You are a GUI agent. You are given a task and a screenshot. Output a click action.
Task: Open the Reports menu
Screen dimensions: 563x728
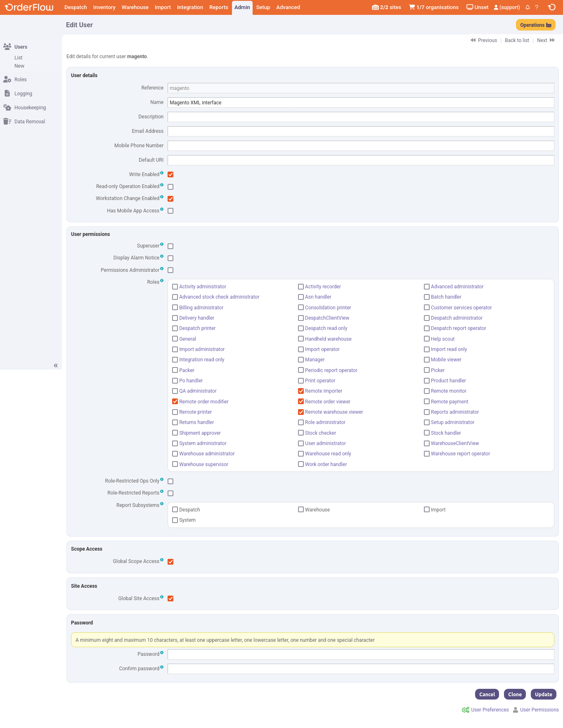[219, 7]
